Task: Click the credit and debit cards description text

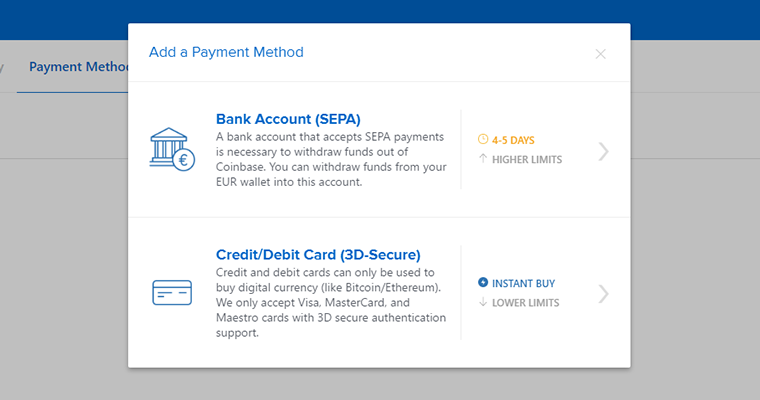Action: [x=331, y=302]
